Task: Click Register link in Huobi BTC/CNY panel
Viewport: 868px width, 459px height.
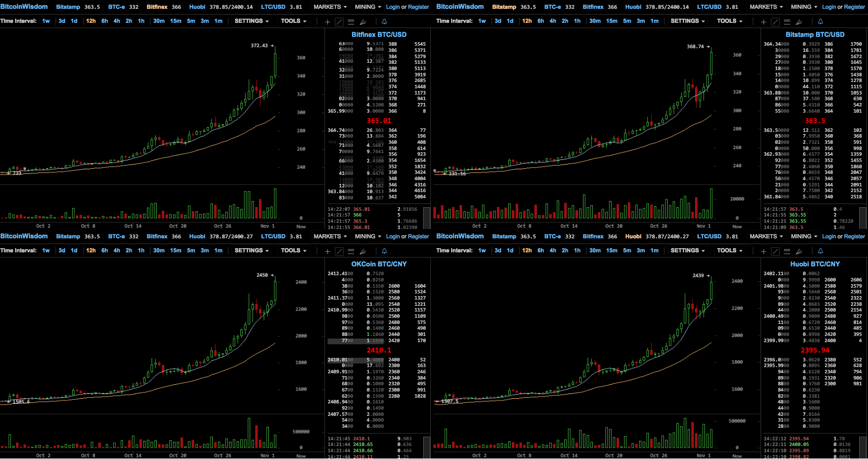Action: click(855, 237)
